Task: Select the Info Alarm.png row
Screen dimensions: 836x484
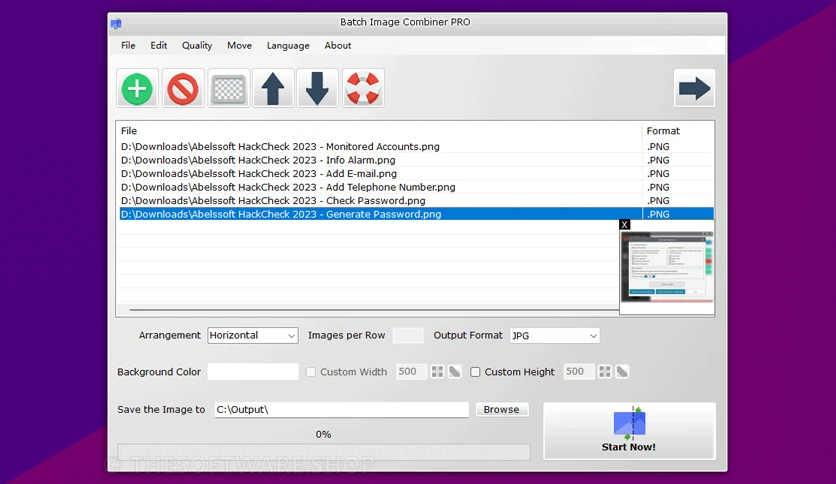Action: [x=416, y=160]
